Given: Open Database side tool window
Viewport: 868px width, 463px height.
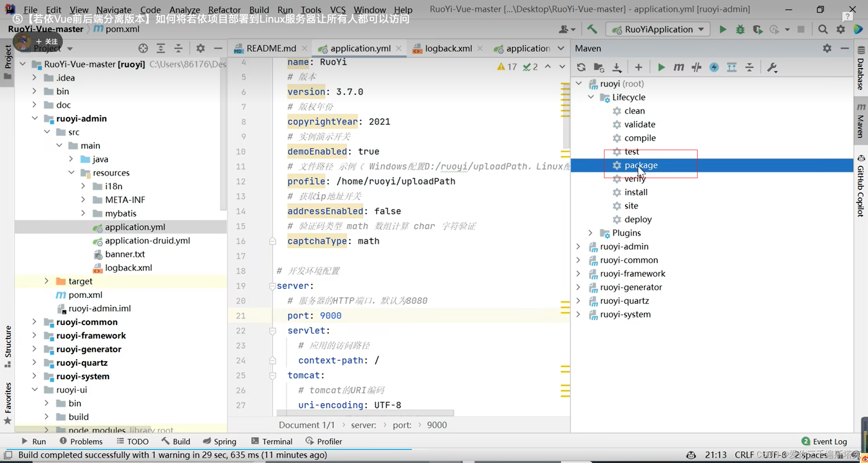Looking at the screenshot, I should point(860,68).
